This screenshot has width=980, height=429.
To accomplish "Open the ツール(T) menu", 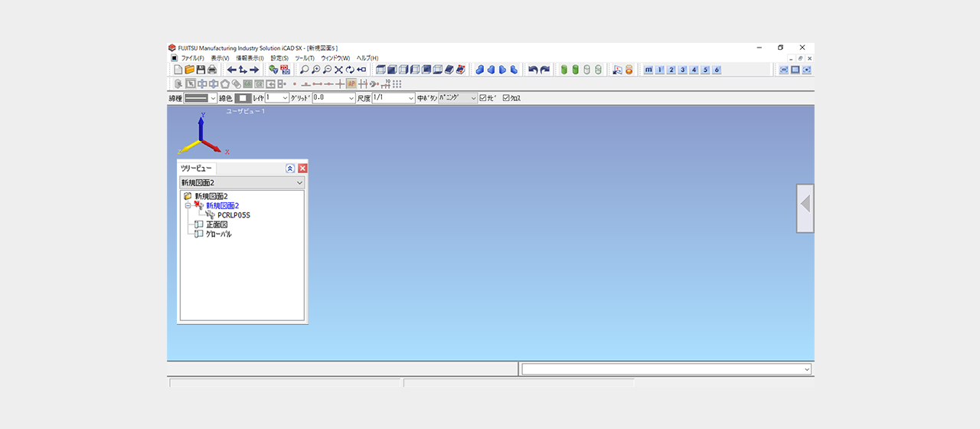I will click(305, 58).
